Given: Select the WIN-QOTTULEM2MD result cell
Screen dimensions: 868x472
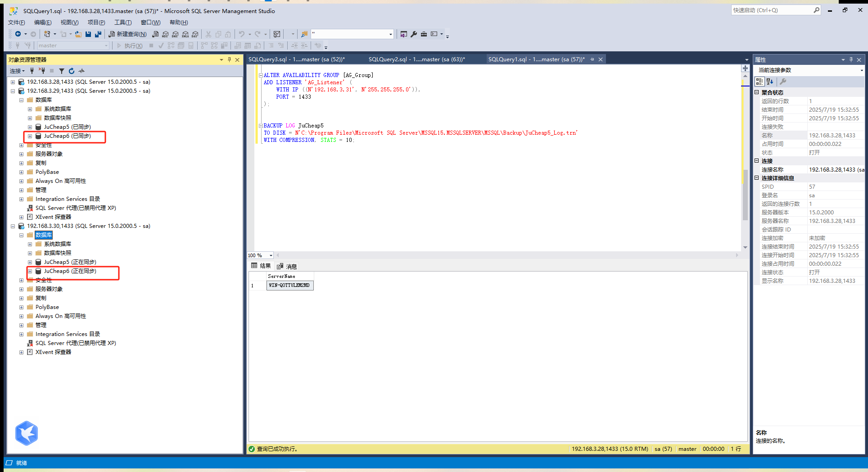Looking at the screenshot, I should 290,286.
